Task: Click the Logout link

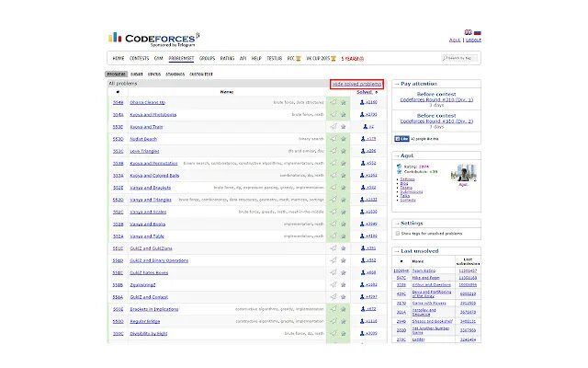Action: [473, 40]
